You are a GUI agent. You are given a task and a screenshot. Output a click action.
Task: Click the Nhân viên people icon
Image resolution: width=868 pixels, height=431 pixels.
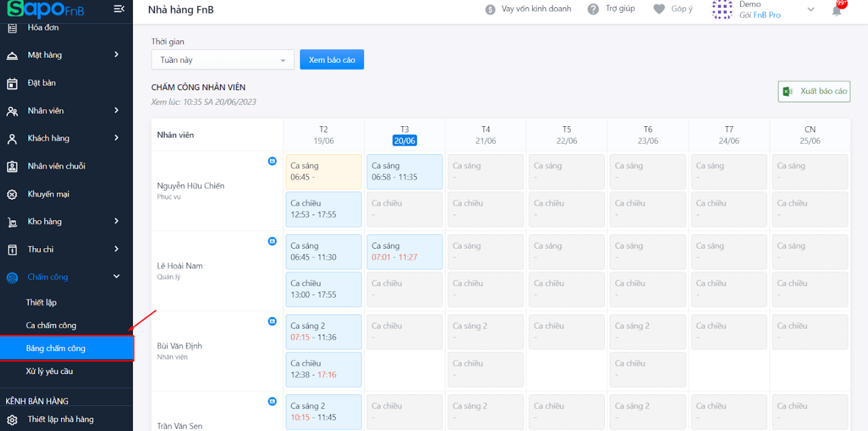pos(12,111)
